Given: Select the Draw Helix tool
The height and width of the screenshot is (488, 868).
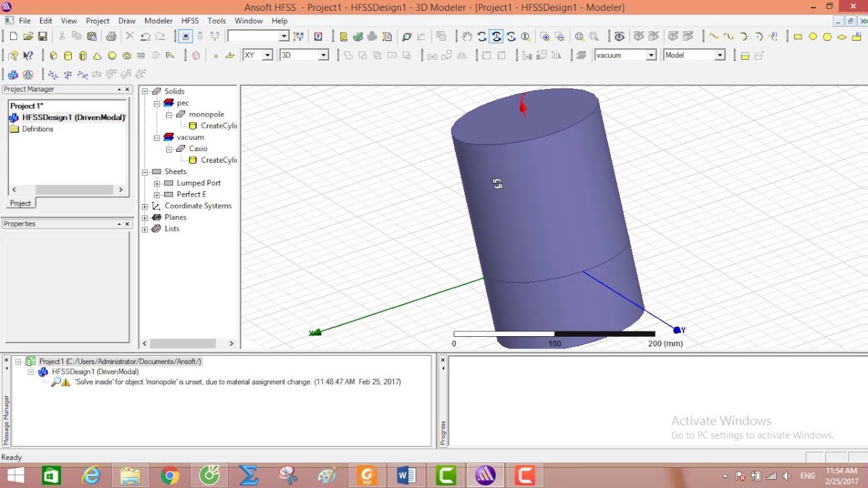Looking at the screenshot, I should click(x=141, y=56).
